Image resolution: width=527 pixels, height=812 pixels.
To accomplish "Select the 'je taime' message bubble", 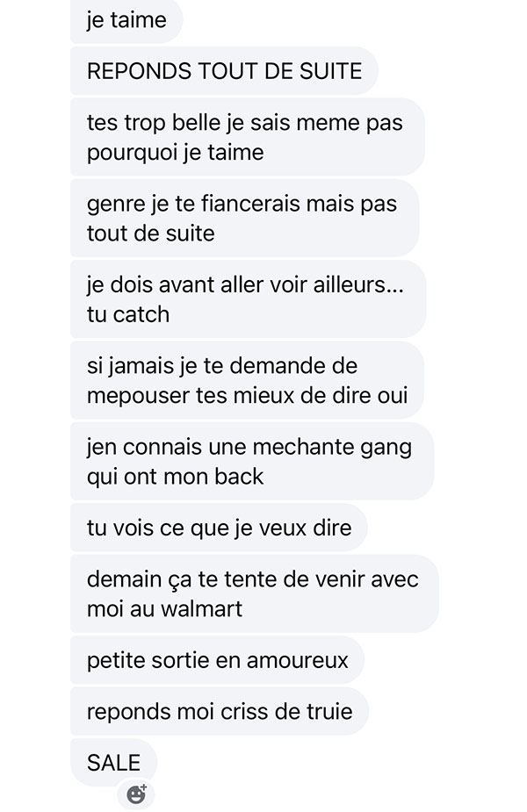I will pos(126,21).
